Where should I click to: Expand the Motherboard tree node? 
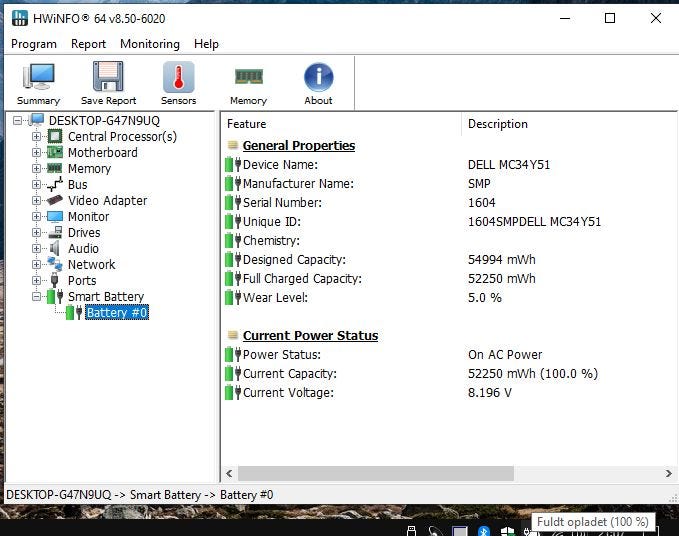pyautogui.click(x=36, y=152)
